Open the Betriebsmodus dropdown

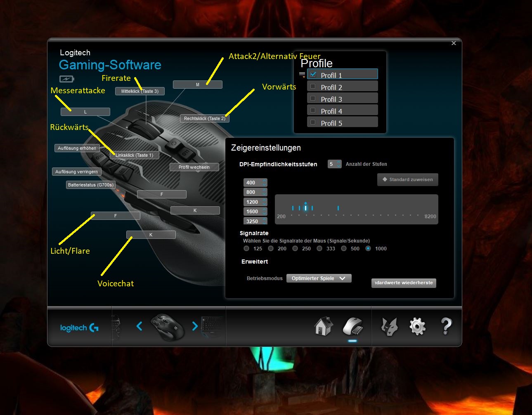319,278
